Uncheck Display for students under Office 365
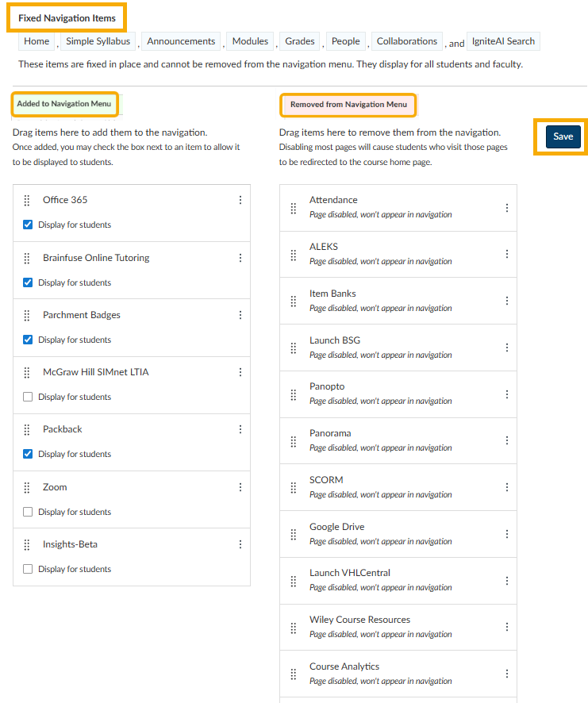Viewport: 588px width, 703px height. [29, 225]
